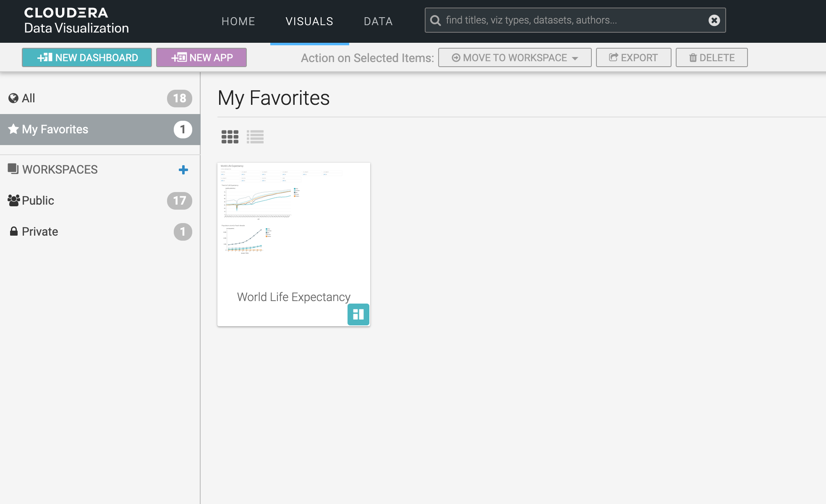Export the selected items
The image size is (826, 504).
(x=633, y=57)
